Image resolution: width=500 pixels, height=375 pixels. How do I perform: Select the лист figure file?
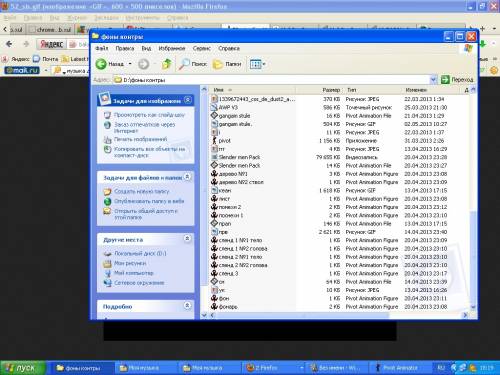(x=221, y=199)
